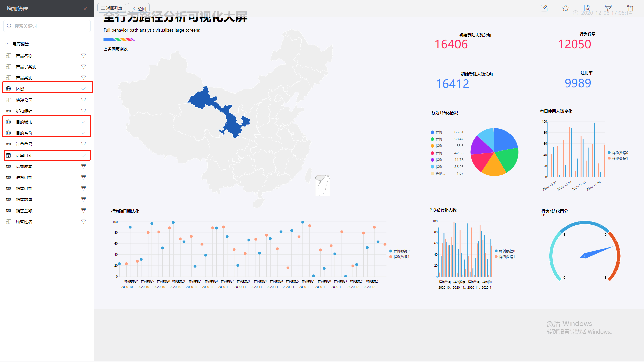
Task: Click the 16406 KPI value
Action: [451, 44]
